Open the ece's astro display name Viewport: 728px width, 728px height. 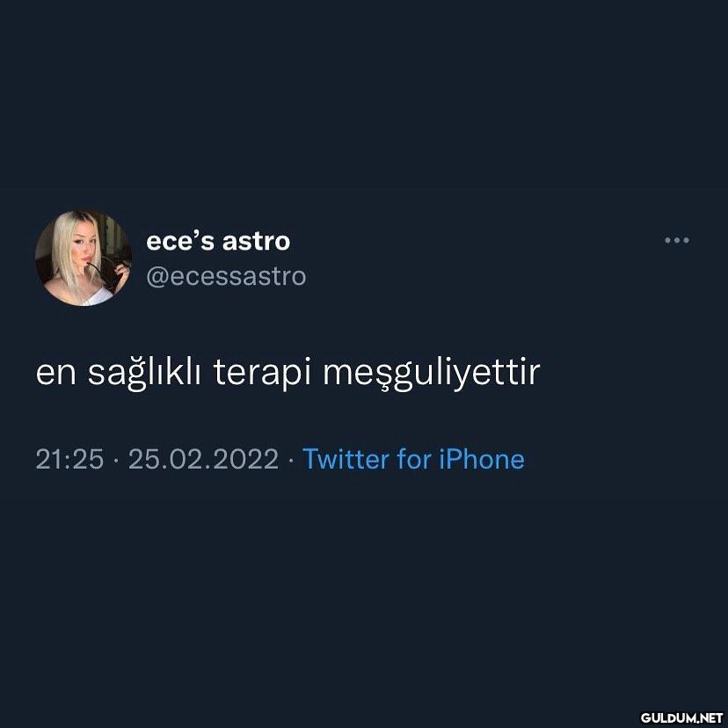tap(218, 242)
